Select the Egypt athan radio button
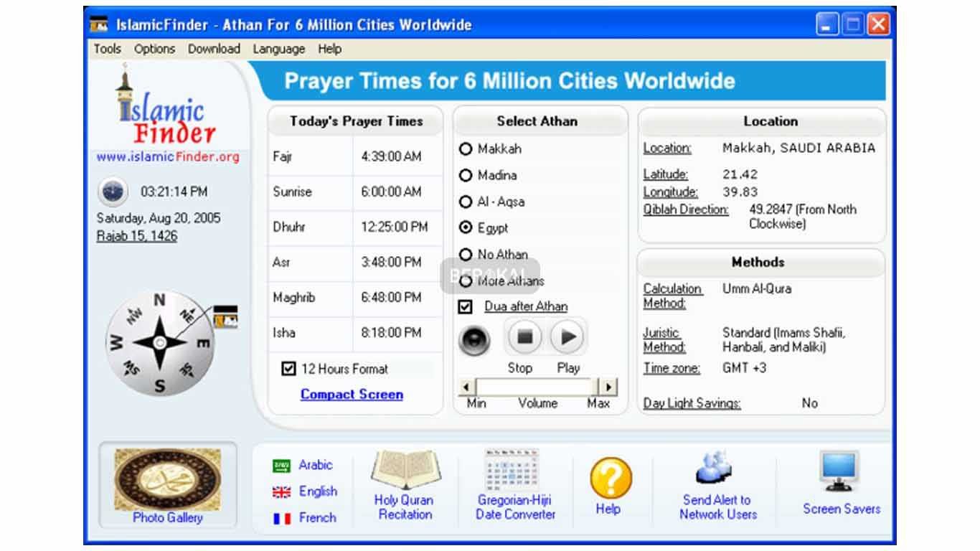The image size is (980, 551). pos(466,227)
